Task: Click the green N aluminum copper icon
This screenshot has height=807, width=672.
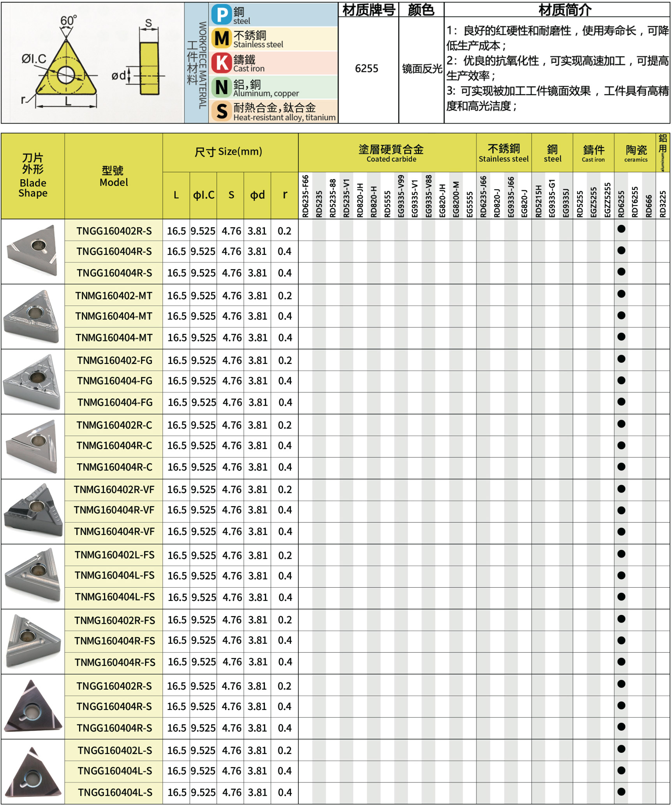Action: [222, 87]
